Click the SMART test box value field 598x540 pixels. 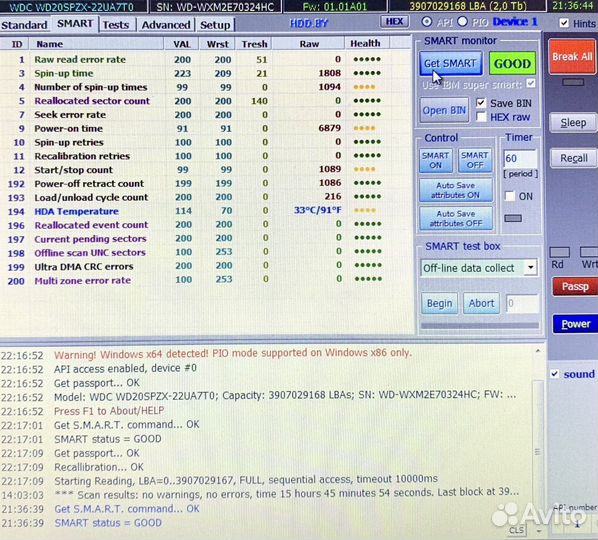pos(522,304)
